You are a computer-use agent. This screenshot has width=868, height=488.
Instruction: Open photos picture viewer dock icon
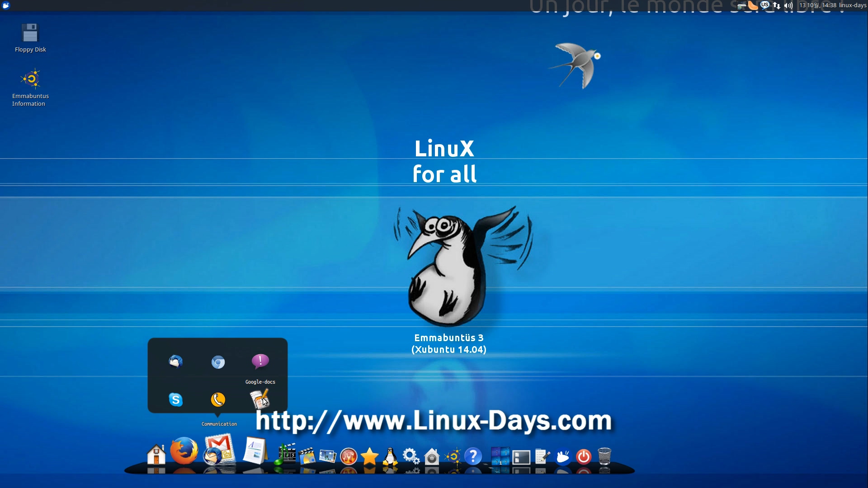click(x=328, y=456)
